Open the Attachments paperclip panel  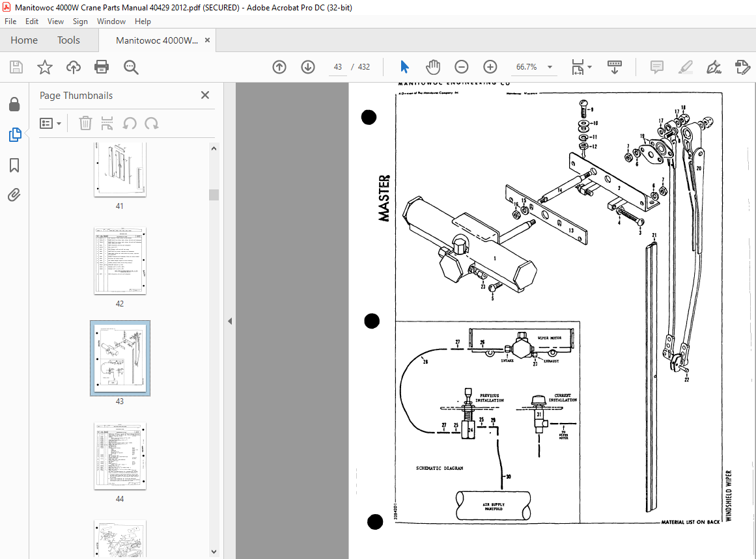point(14,195)
